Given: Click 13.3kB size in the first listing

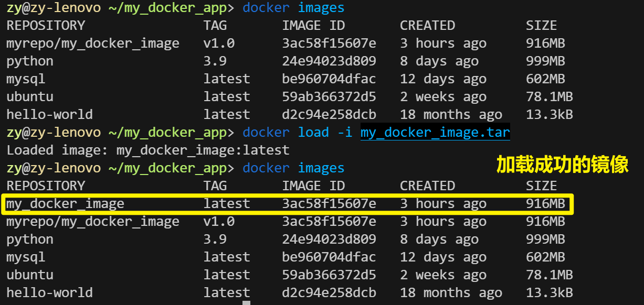Looking at the screenshot, I should coord(550,115).
